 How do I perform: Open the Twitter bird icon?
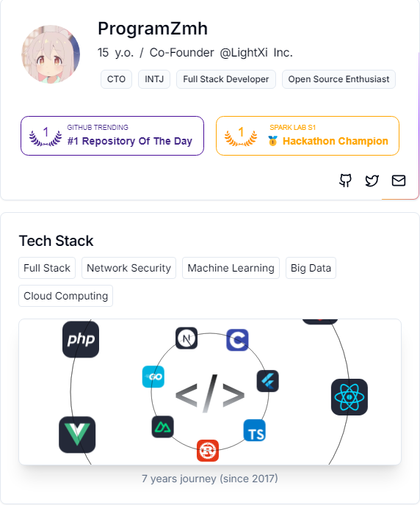(372, 181)
